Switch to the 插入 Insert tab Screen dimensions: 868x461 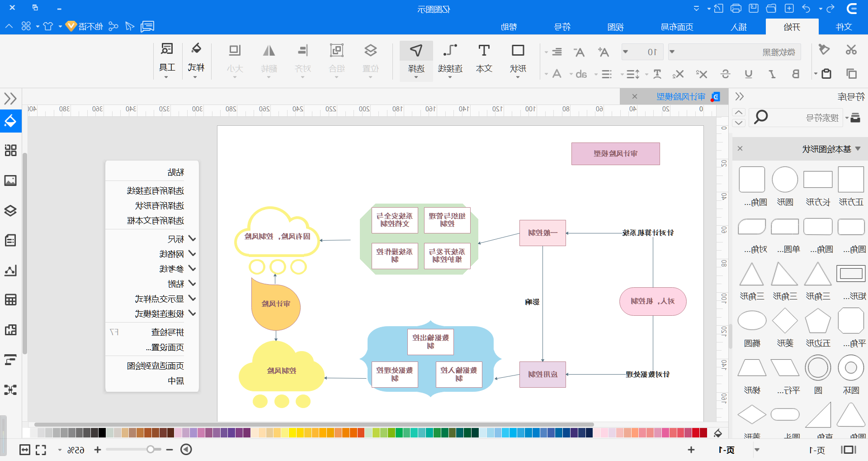point(739,27)
